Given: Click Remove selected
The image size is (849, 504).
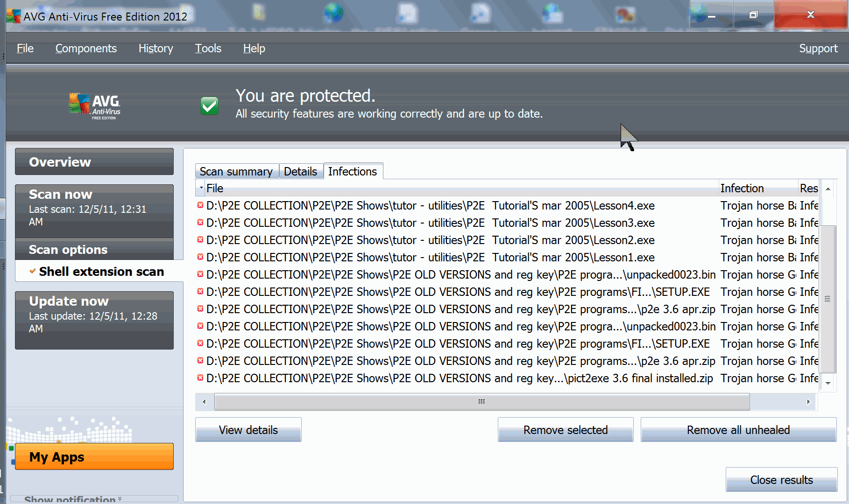Looking at the screenshot, I should click(x=566, y=430).
